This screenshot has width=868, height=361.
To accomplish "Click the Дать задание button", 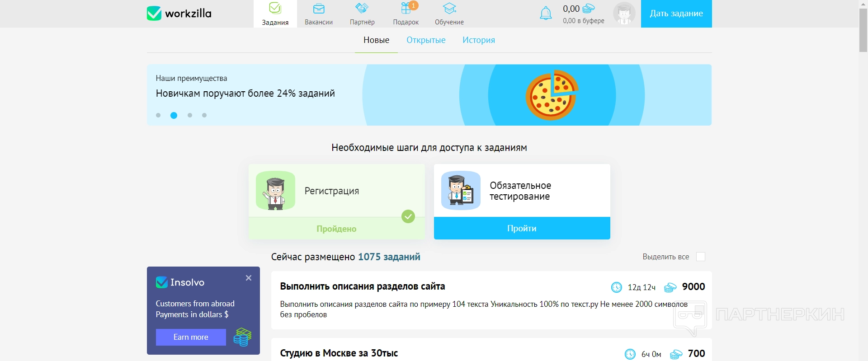I will [676, 14].
